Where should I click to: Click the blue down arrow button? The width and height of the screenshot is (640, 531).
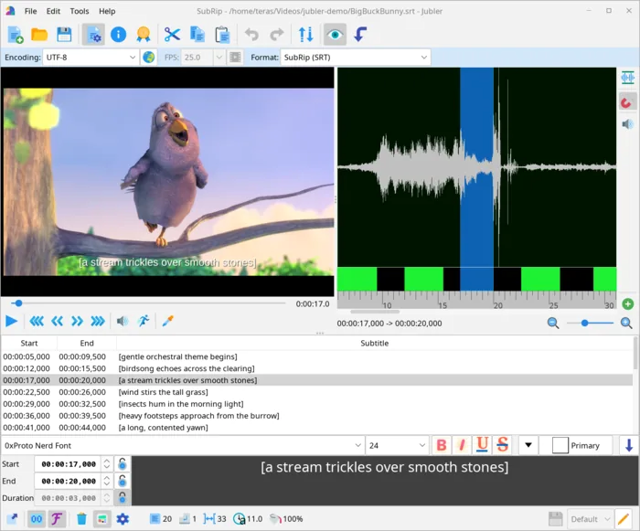click(629, 445)
